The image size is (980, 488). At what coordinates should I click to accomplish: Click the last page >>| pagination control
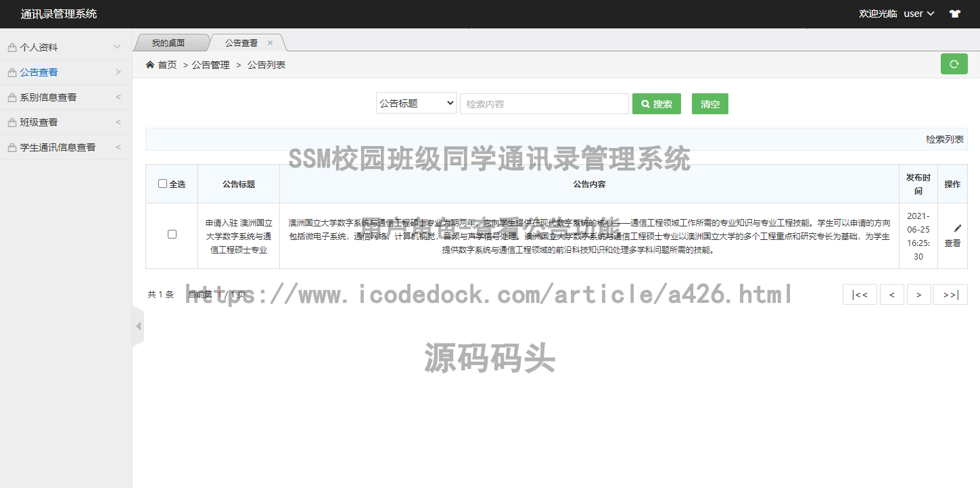coord(950,293)
